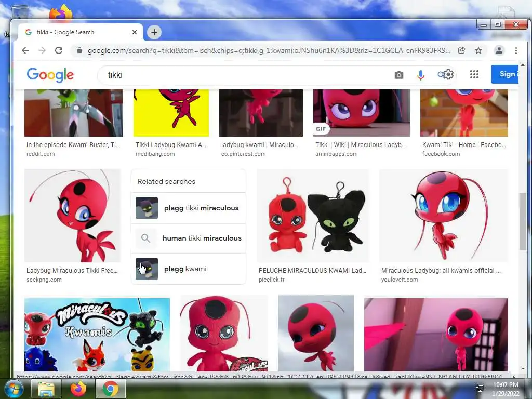
Task: Click the browser forward arrow
Action: 42,50
